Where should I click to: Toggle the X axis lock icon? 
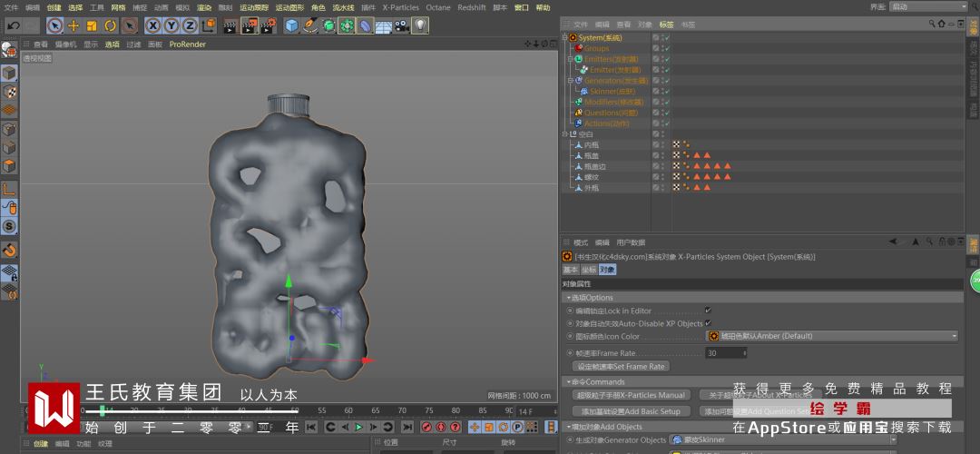click(x=153, y=25)
